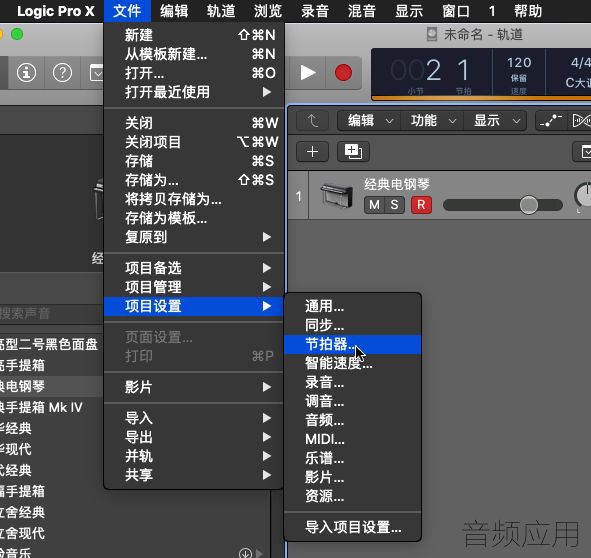Expand the 影片 submenu in 文件 menu
Screen dimensions: 591x558
click(194, 387)
